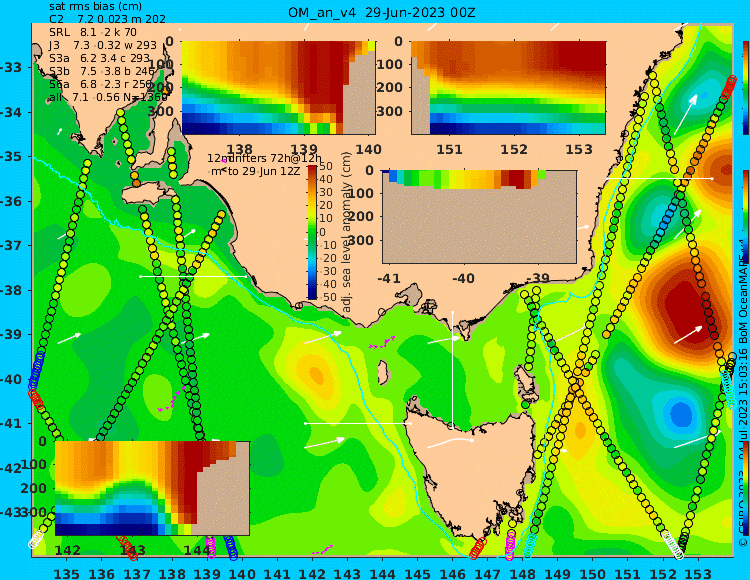750x580 pixels.
Task: Click the white transect line along -41 latitude
Action: 358,424
